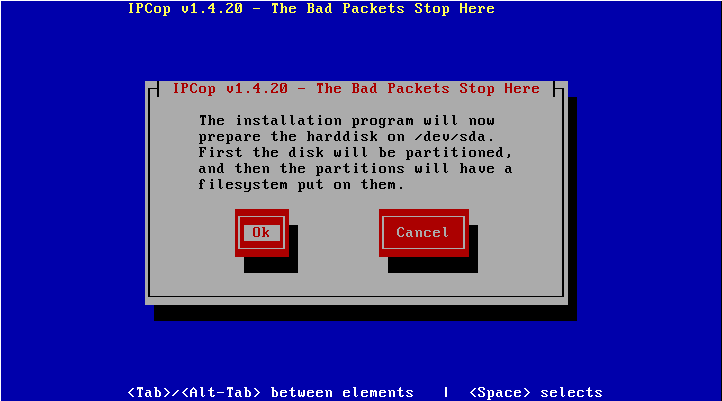Screen dimensions: 722x401
Task: Click the <Space> key hint
Action: (500, 393)
